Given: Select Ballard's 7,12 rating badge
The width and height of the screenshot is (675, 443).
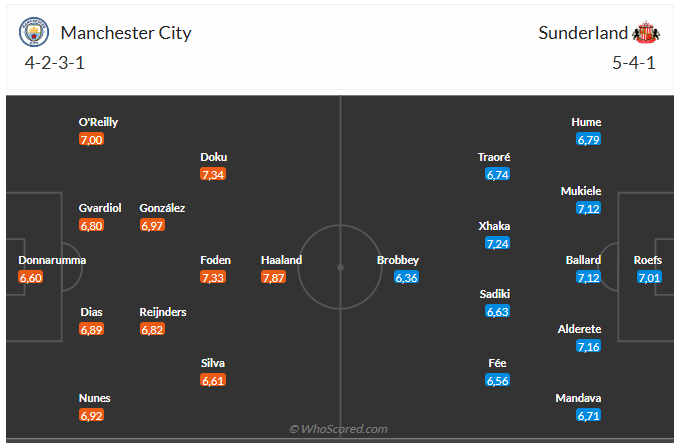Looking at the screenshot, I should click(588, 277).
